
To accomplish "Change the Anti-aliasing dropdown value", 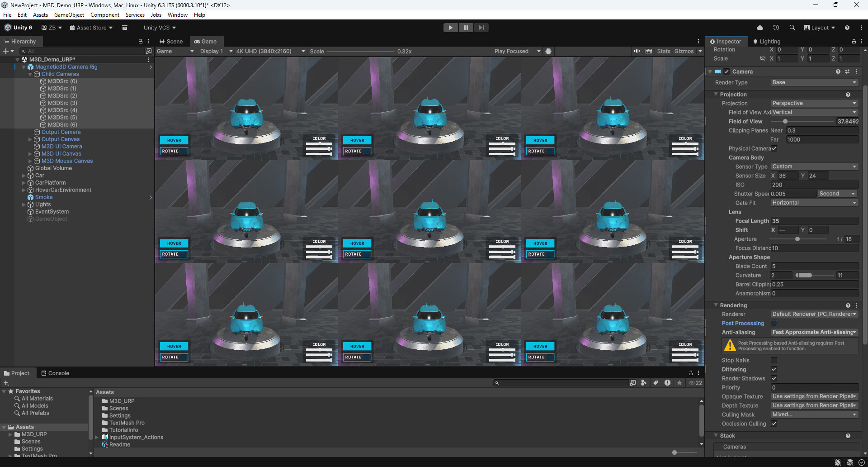I will (x=813, y=332).
